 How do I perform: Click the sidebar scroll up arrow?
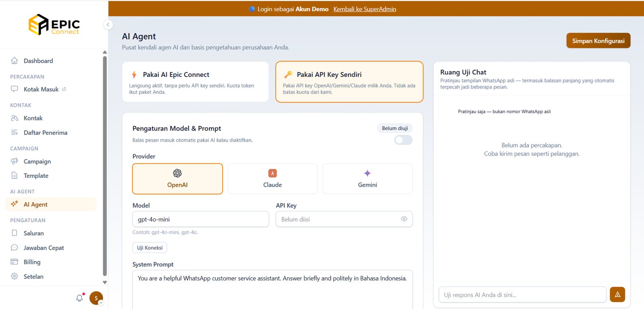pos(105,52)
